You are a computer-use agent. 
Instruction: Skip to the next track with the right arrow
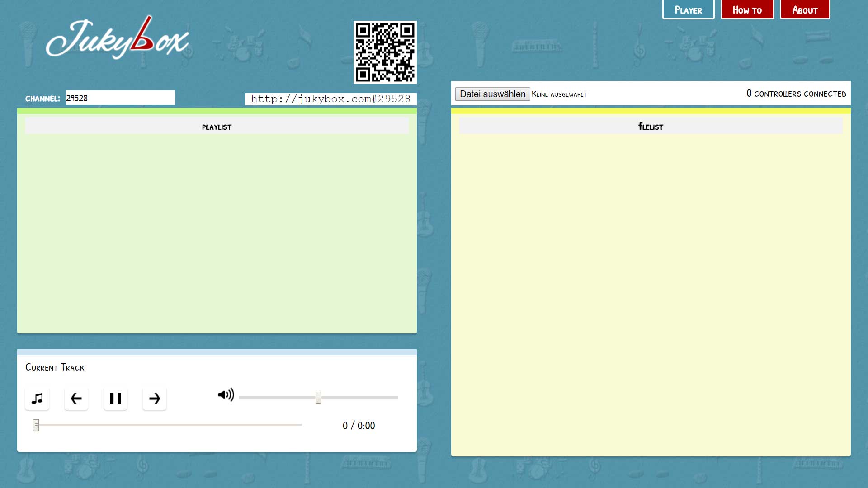click(x=155, y=399)
